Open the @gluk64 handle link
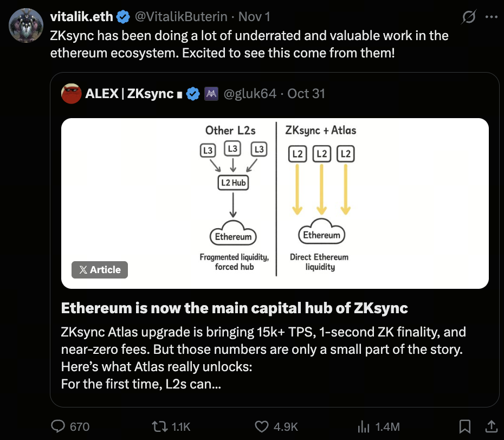 [250, 94]
